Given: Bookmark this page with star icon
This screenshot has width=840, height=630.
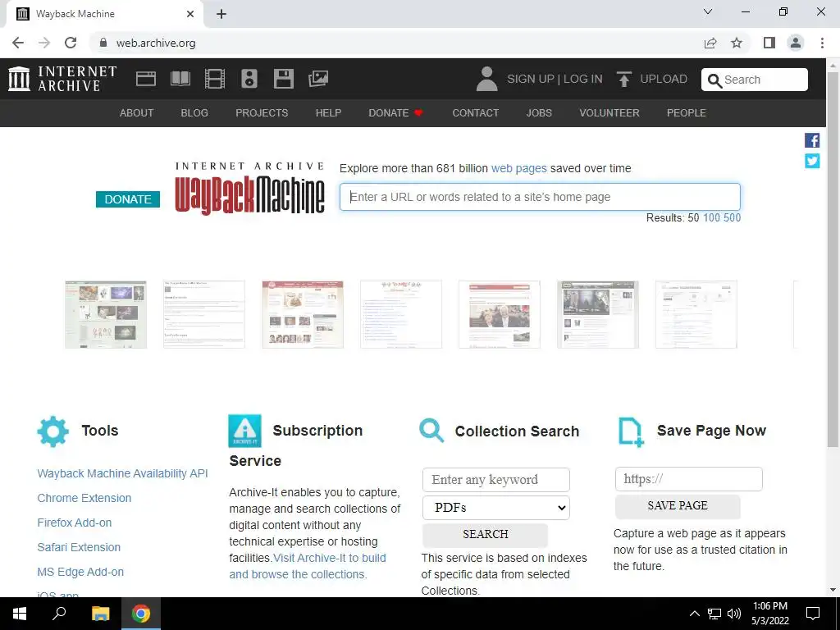Looking at the screenshot, I should (x=737, y=43).
